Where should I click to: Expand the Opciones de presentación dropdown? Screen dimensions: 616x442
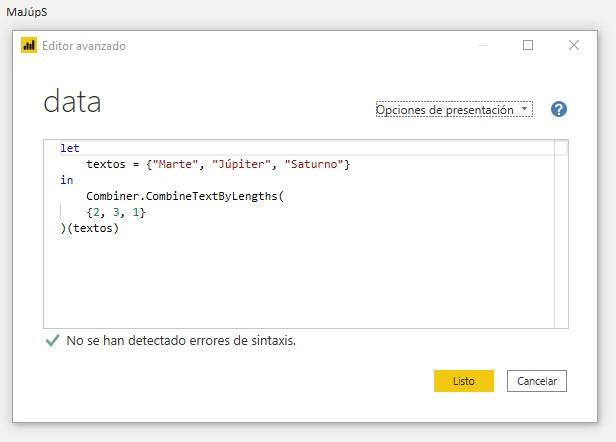[454, 110]
